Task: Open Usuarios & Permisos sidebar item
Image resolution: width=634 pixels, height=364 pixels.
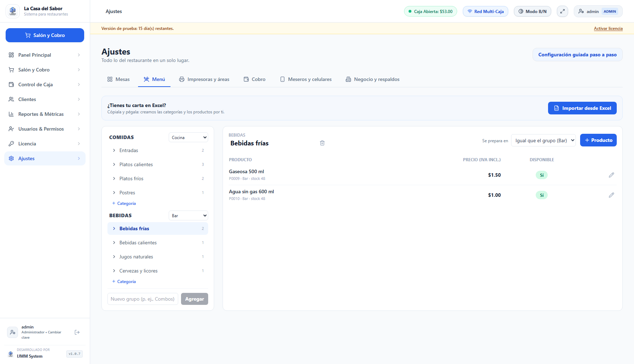Action: click(45, 129)
